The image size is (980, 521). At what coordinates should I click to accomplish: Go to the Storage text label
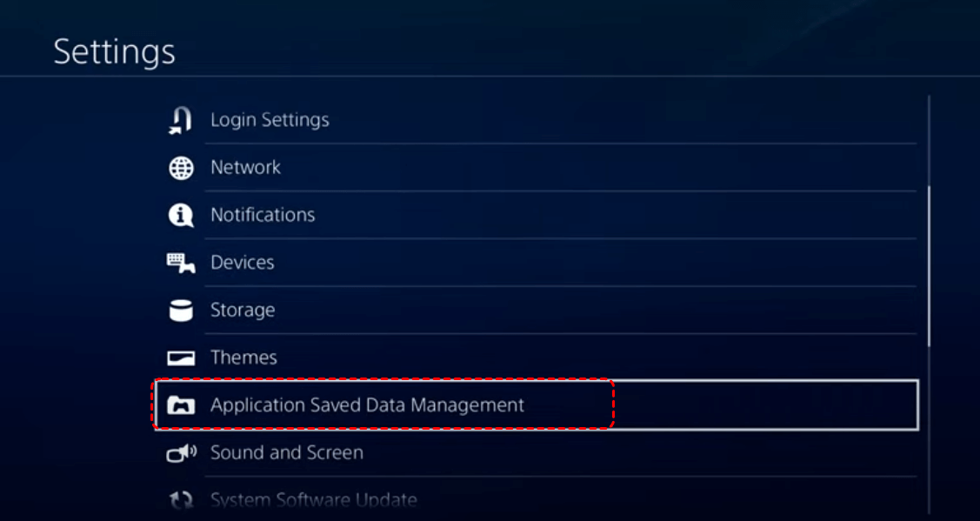[242, 310]
